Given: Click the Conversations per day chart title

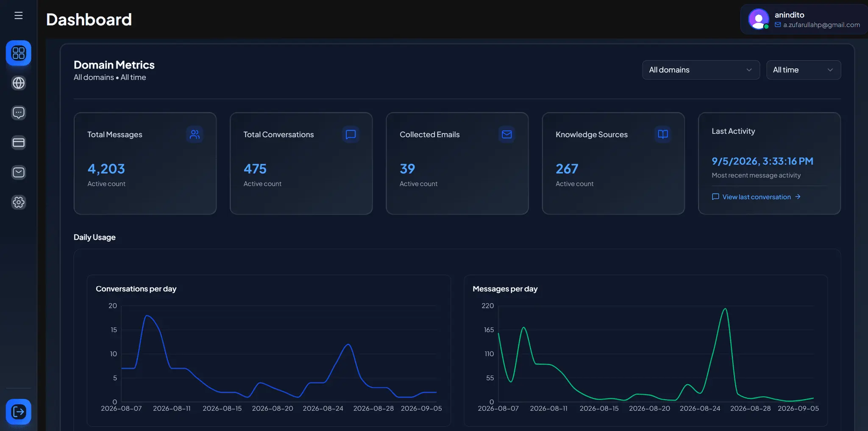Looking at the screenshot, I should [x=136, y=289].
